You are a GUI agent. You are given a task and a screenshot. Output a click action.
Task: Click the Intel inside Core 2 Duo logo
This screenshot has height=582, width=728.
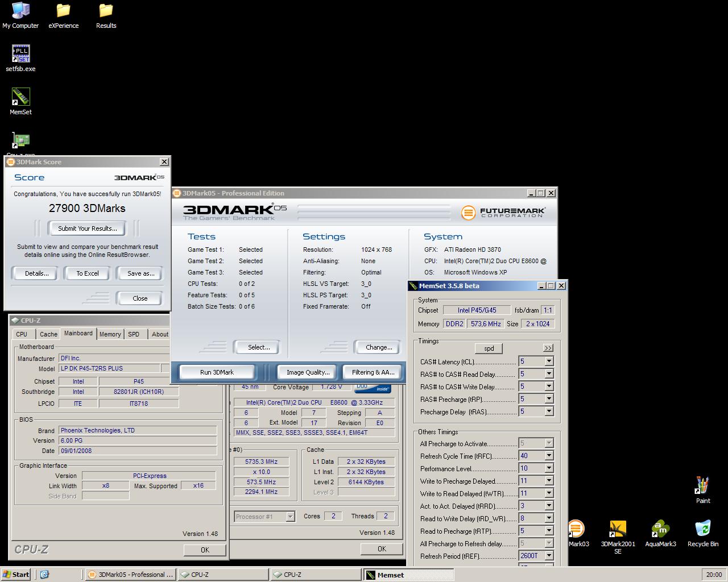373,388
